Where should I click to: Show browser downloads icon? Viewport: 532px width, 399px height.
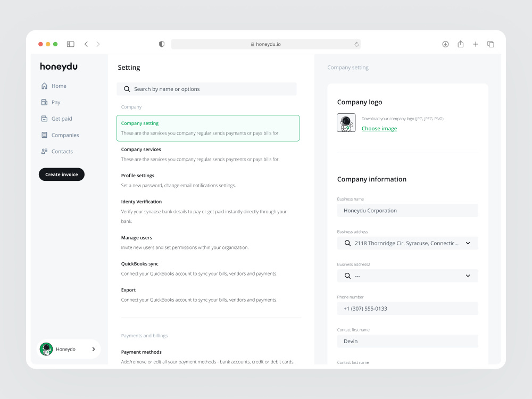click(445, 44)
